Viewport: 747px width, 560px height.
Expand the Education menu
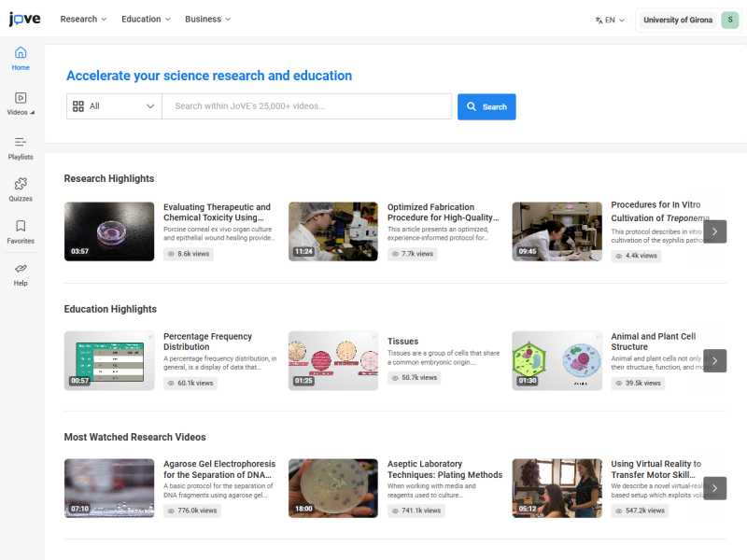click(146, 19)
